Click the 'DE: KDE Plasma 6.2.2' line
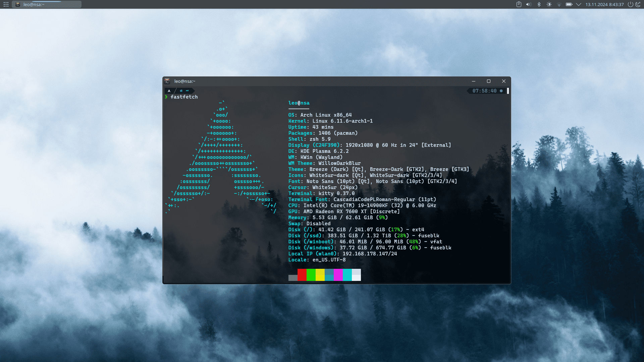644x362 pixels. 318,151
